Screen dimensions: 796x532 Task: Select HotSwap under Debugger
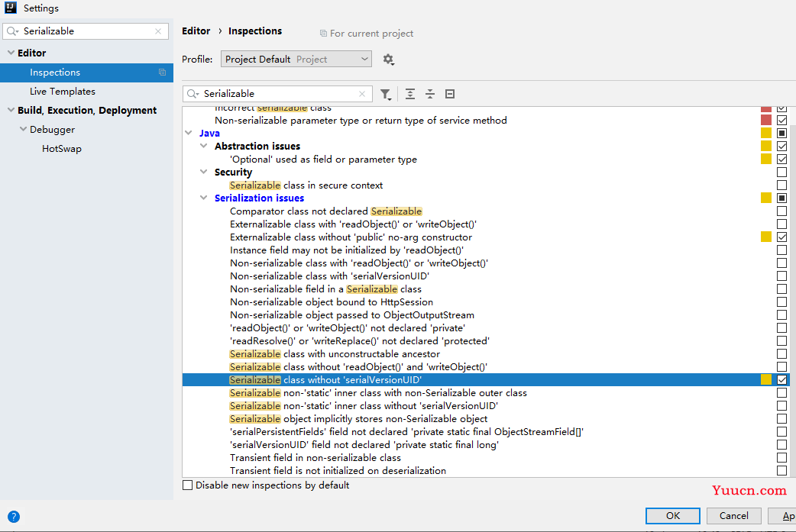click(x=62, y=149)
